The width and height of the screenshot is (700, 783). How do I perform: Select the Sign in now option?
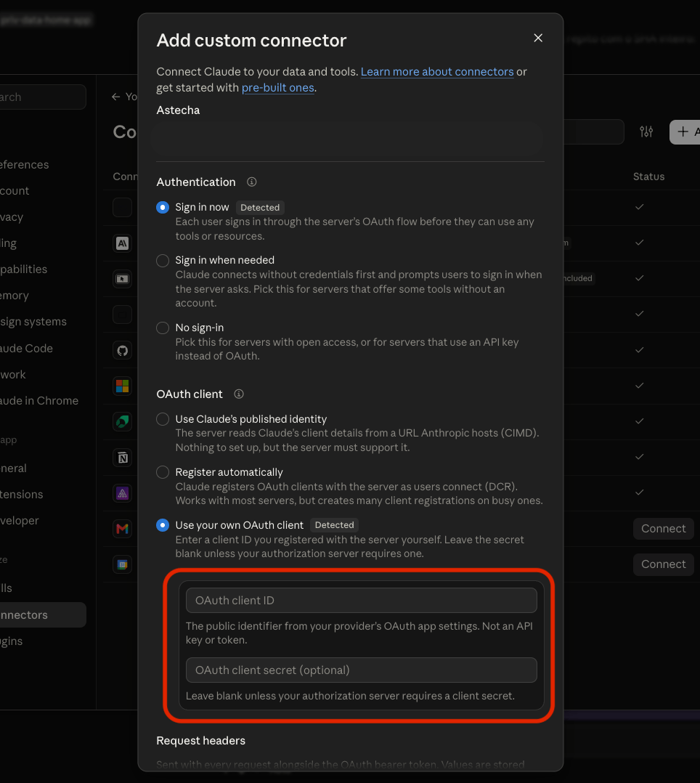(162, 207)
